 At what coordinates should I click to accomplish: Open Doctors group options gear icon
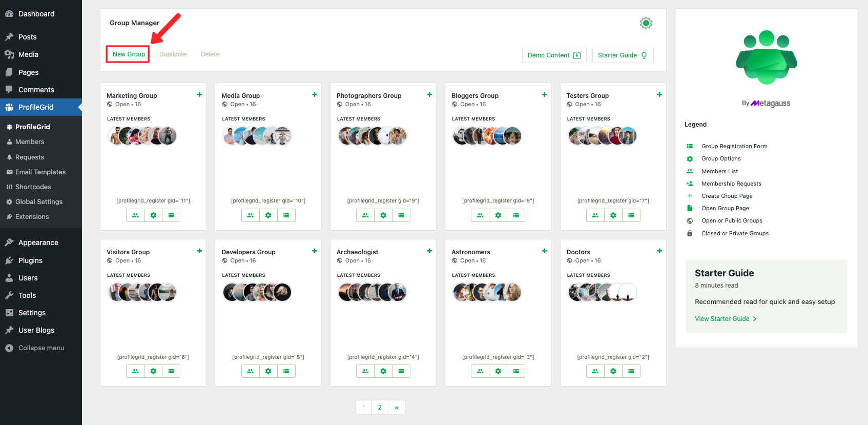point(613,371)
